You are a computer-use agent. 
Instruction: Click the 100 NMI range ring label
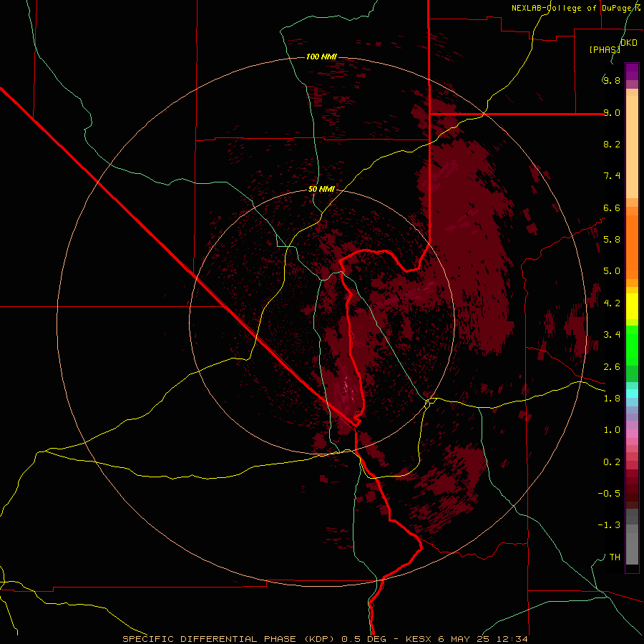321,57
